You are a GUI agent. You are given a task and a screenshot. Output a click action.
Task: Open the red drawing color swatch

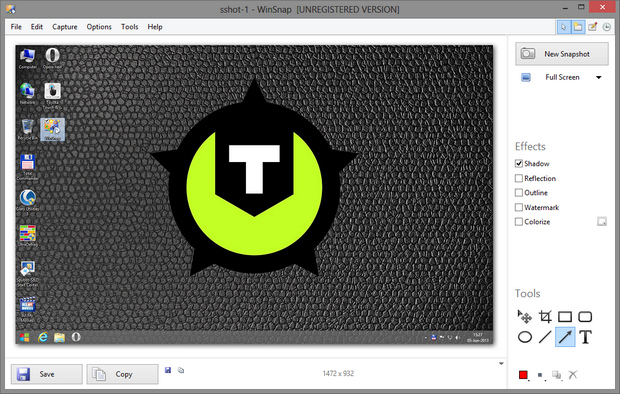524,375
